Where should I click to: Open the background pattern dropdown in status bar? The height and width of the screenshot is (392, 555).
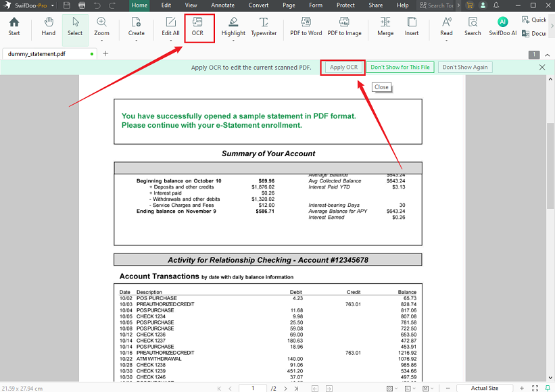point(391,389)
